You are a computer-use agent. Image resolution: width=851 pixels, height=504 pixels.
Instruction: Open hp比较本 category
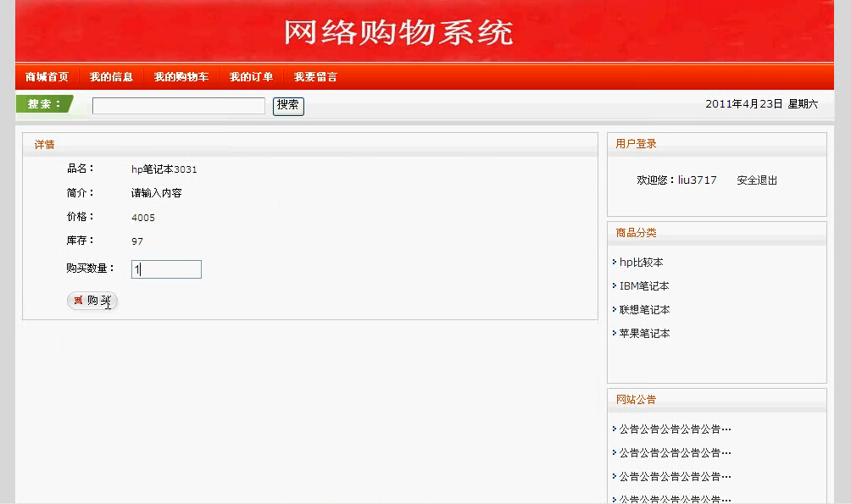(641, 262)
